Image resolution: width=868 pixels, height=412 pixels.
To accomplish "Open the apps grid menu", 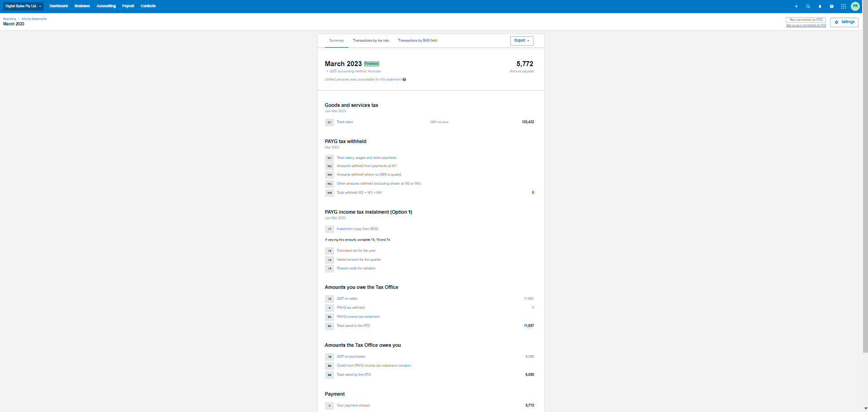I will pyautogui.click(x=843, y=6).
